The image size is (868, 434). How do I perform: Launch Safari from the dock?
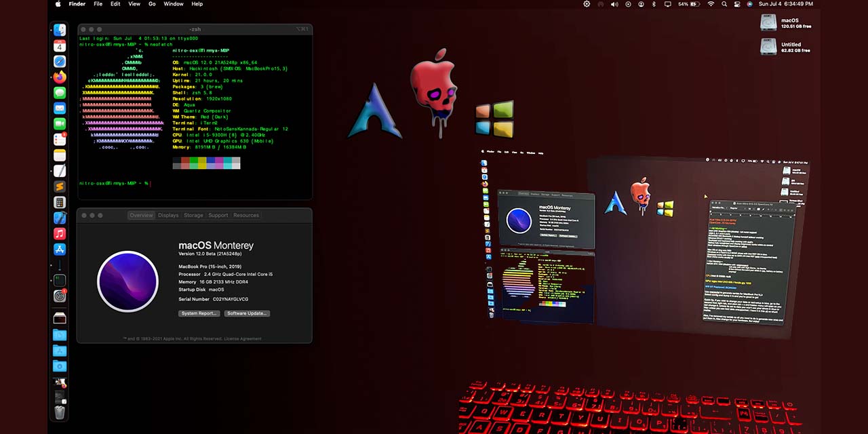coord(60,62)
